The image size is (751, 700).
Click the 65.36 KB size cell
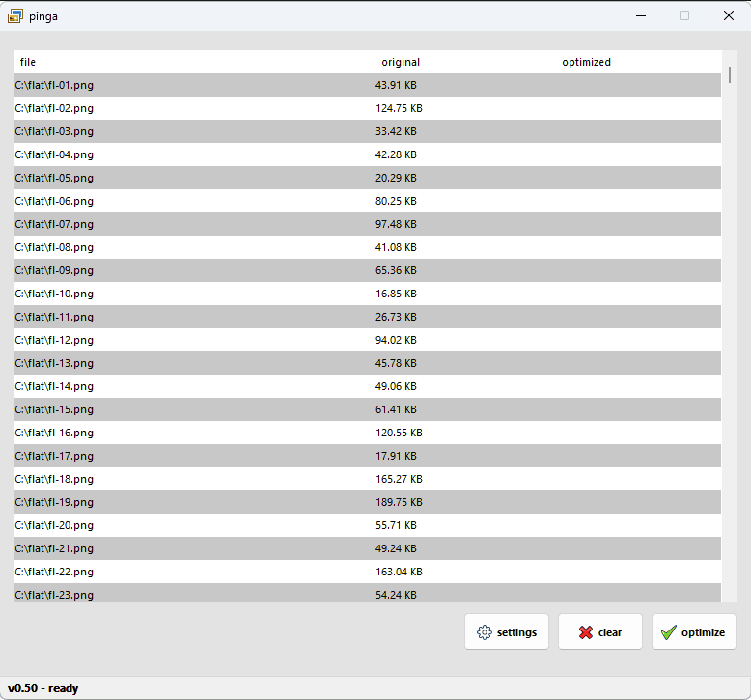click(396, 270)
